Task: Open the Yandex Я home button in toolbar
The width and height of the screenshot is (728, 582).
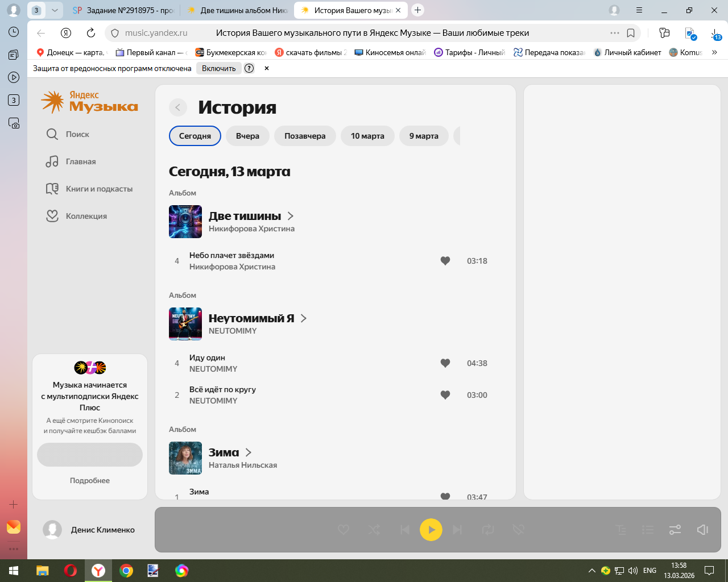Action: (x=66, y=33)
